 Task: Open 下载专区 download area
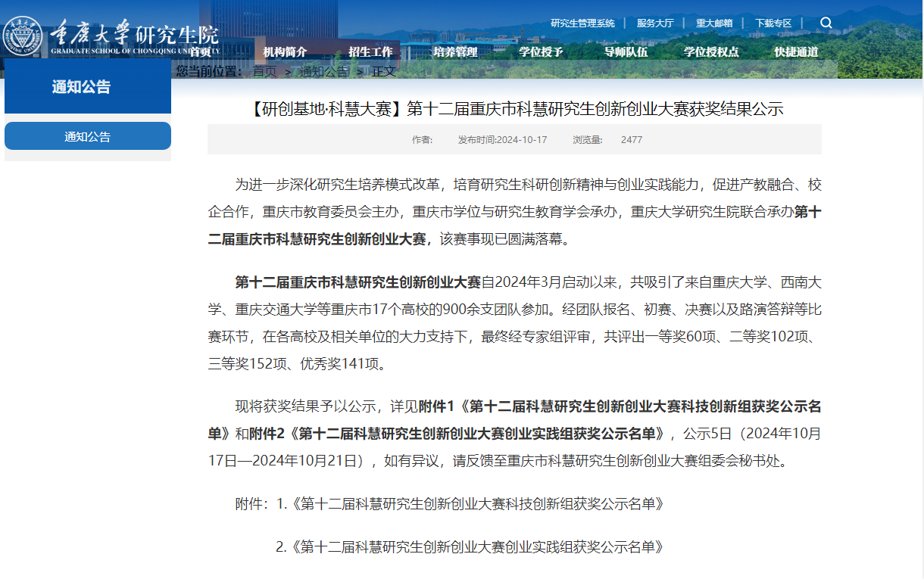pyautogui.click(x=773, y=23)
